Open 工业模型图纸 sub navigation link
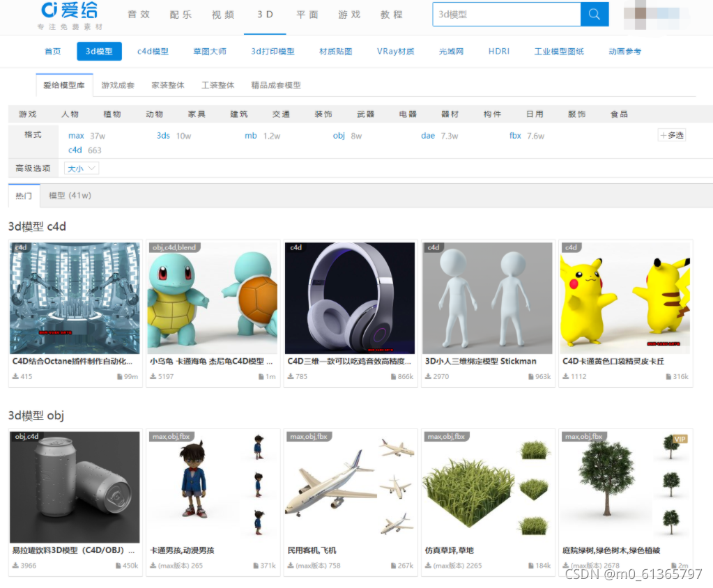This screenshot has height=588, width=713. (559, 52)
